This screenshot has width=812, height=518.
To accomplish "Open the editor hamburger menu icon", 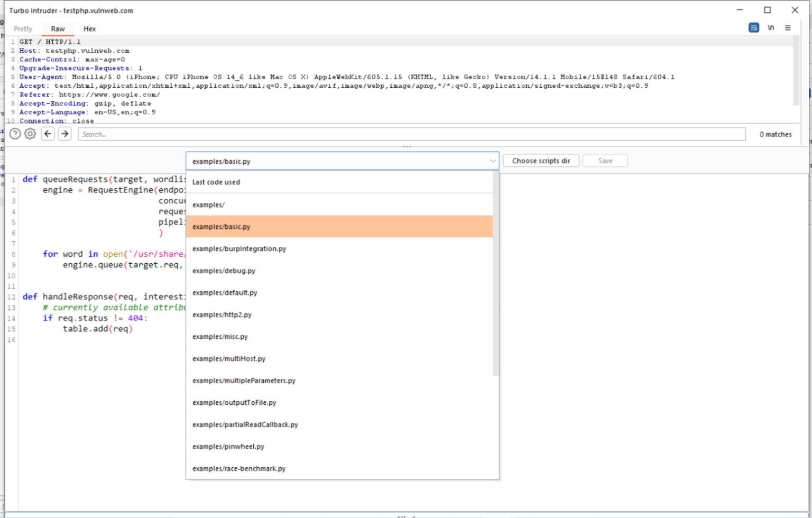I will (788, 28).
